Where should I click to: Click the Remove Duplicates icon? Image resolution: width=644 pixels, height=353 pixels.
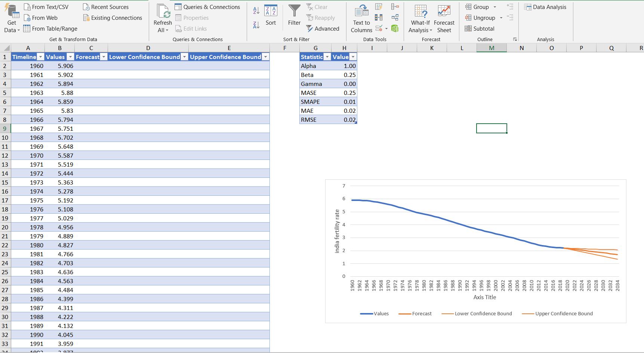click(x=379, y=17)
